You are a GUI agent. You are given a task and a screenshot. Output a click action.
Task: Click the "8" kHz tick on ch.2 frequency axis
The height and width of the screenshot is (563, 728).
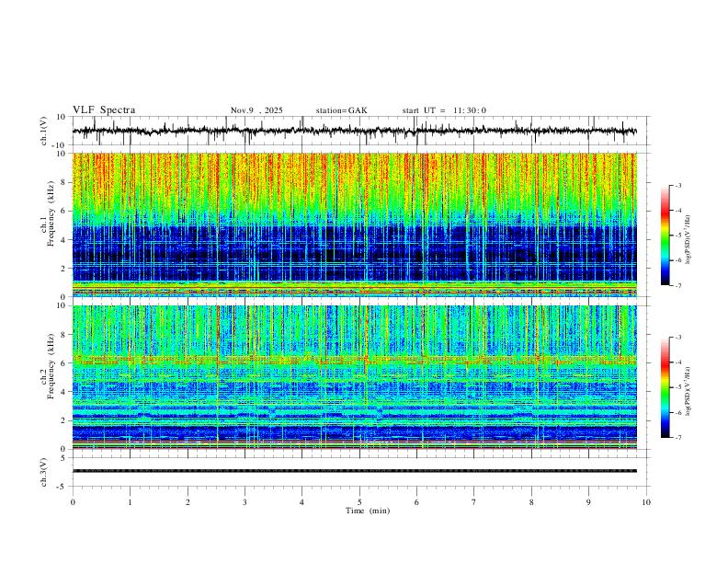[x=63, y=335]
